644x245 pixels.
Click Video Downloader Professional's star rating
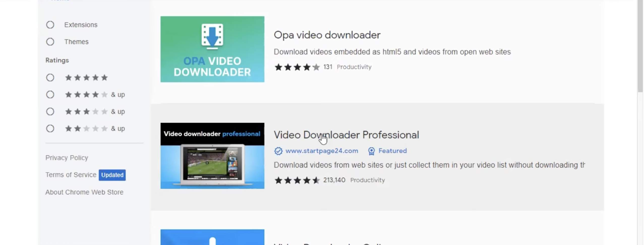(297, 180)
